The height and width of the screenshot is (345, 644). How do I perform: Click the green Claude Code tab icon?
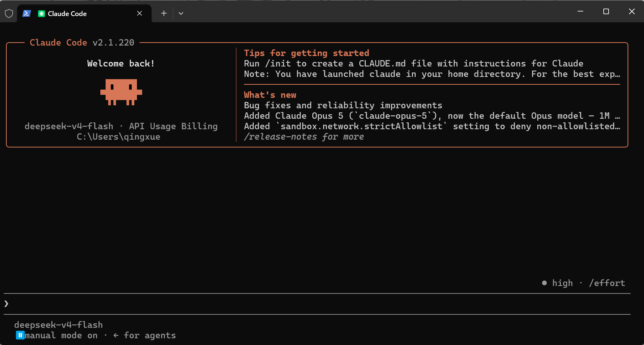(x=41, y=13)
